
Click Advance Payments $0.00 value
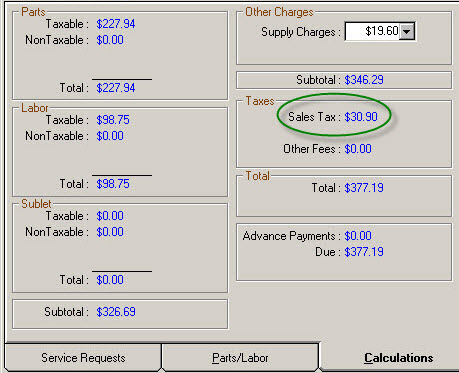click(x=358, y=236)
